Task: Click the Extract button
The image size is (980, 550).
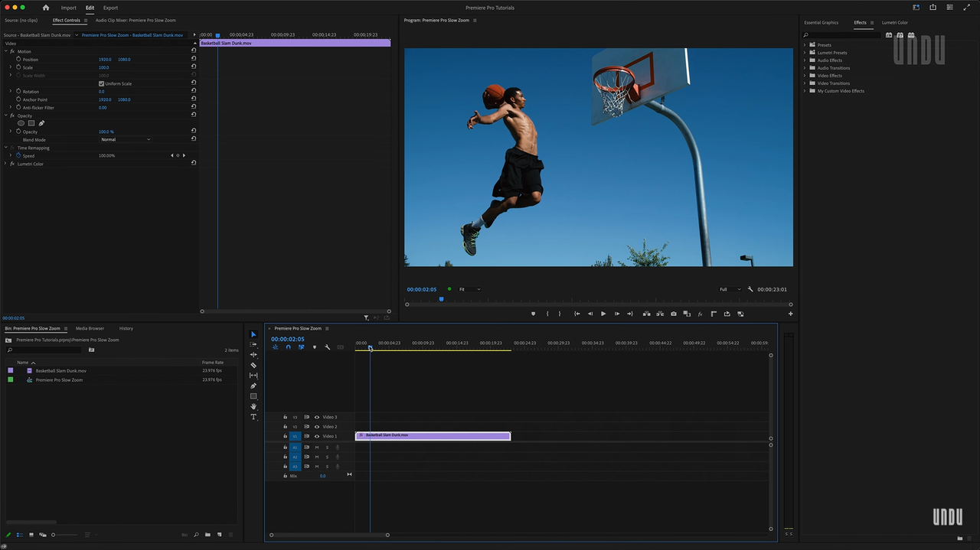Action: [660, 314]
